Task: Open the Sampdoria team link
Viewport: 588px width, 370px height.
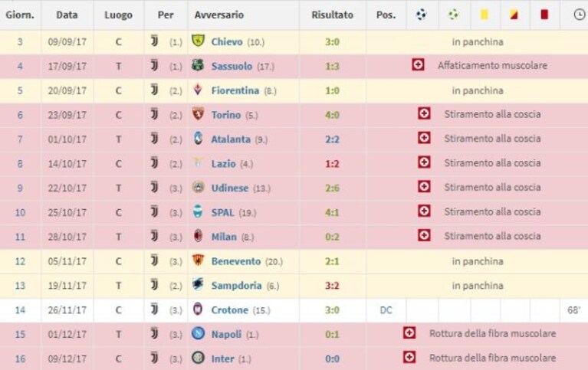Action: [x=236, y=286]
